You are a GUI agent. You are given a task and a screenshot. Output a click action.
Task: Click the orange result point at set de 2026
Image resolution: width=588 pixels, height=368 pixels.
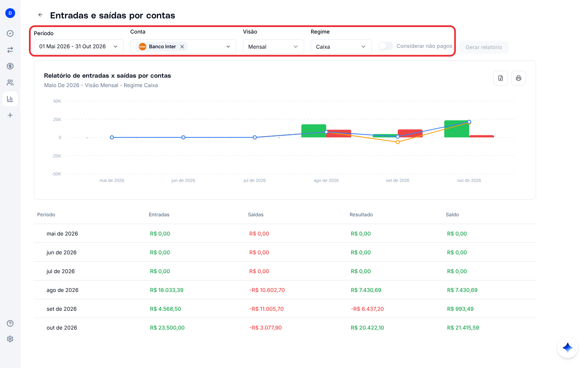click(x=398, y=142)
